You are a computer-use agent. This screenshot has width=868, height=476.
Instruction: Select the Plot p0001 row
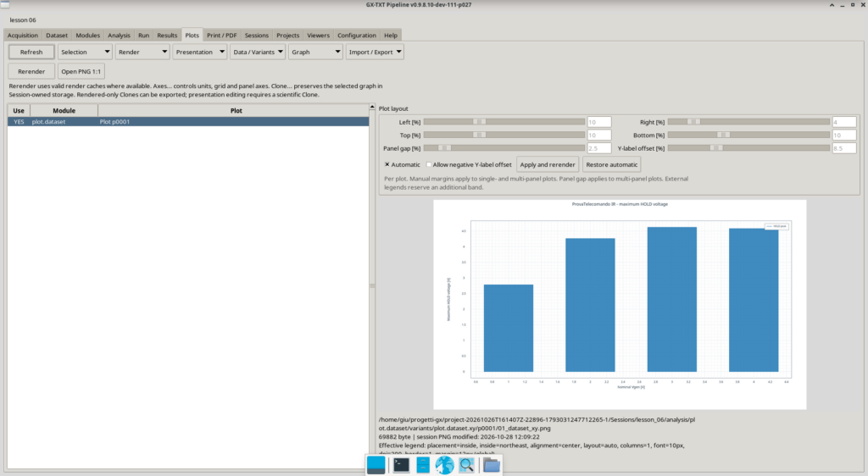tap(188, 122)
